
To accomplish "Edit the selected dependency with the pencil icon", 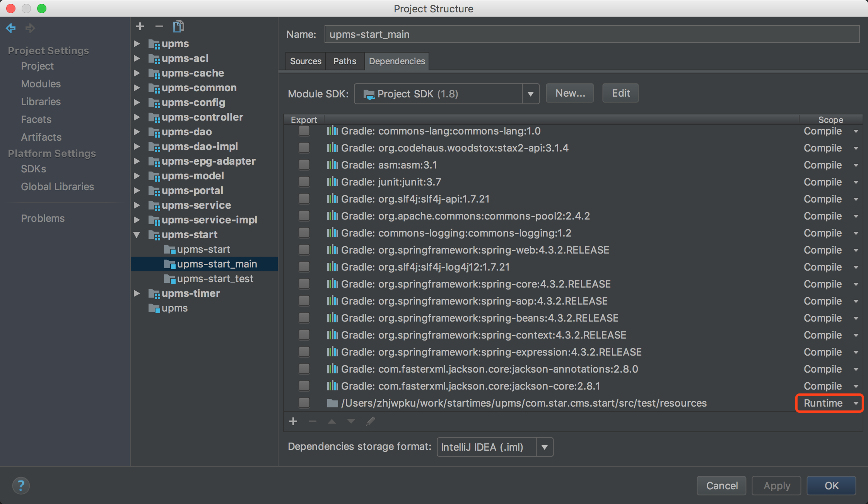I will tap(371, 421).
